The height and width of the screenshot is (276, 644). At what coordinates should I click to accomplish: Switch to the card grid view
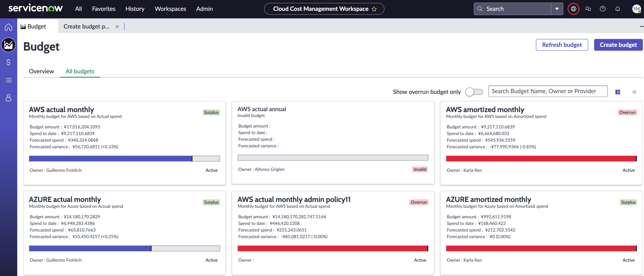(x=618, y=92)
